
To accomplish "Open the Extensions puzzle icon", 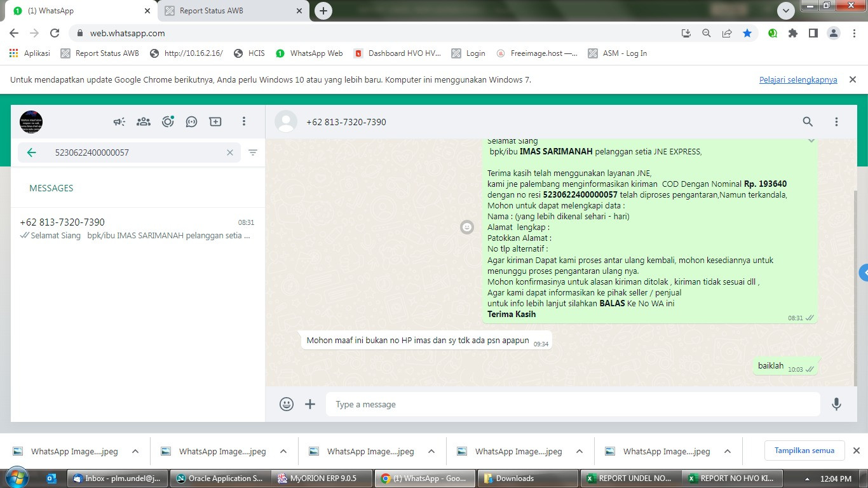I will click(793, 33).
